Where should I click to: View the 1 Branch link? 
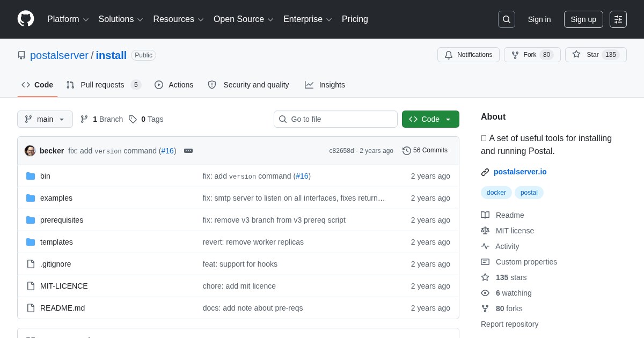coord(101,119)
